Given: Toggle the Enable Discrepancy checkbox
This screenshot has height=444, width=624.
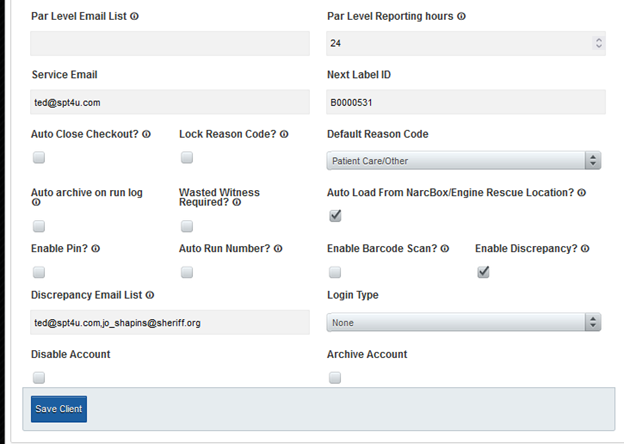Looking at the screenshot, I should pyautogui.click(x=484, y=272).
